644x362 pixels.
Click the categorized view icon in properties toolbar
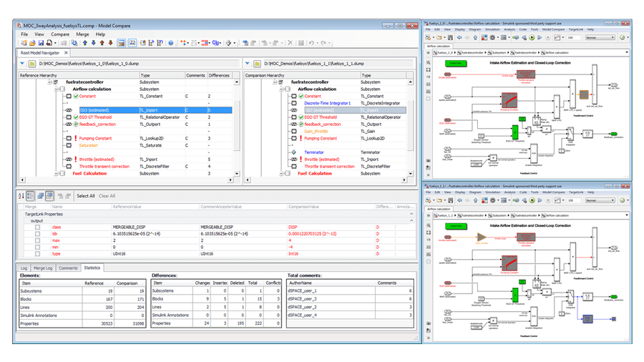[x=30, y=196]
